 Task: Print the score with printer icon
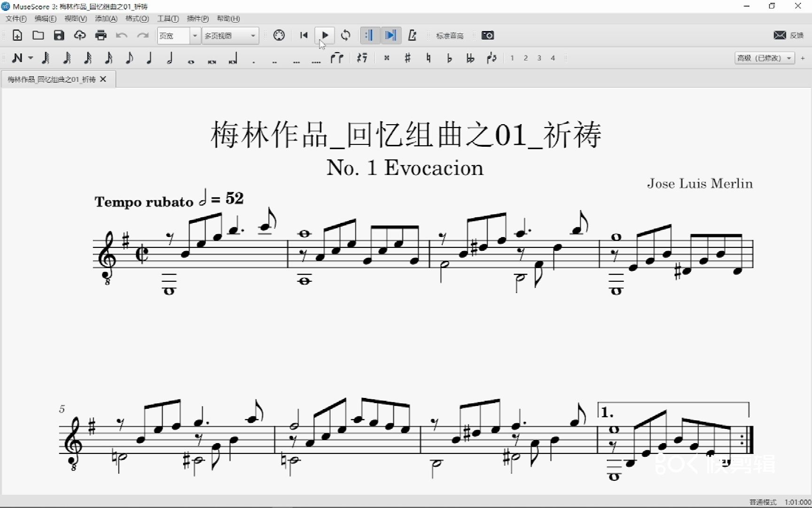coord(101,35)
